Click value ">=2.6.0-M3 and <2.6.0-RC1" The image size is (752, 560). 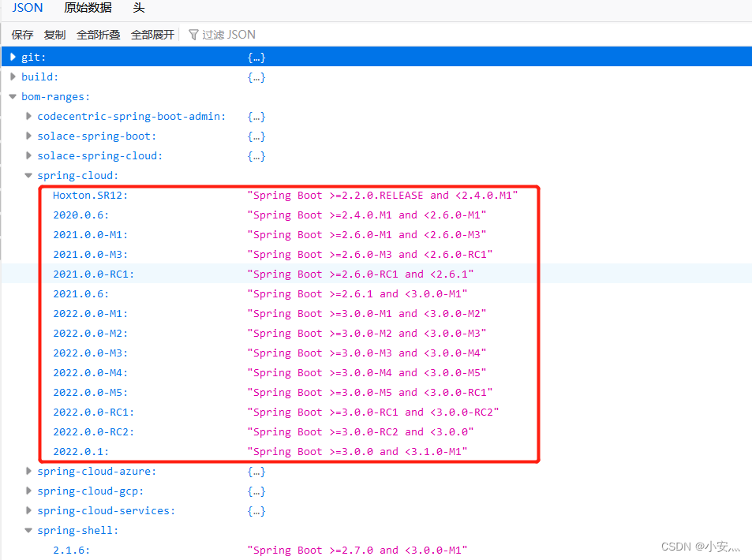click(x=370, y=255)
